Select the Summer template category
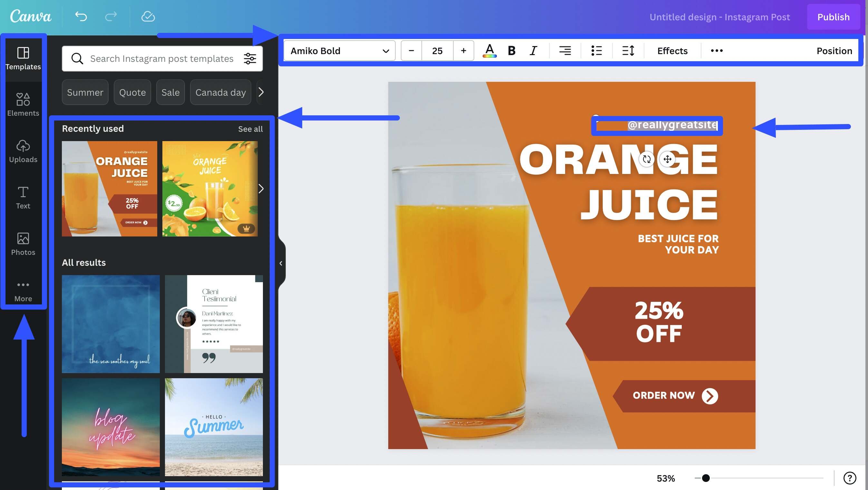This screenshot has width=868, height=490. tap(85, 92)
